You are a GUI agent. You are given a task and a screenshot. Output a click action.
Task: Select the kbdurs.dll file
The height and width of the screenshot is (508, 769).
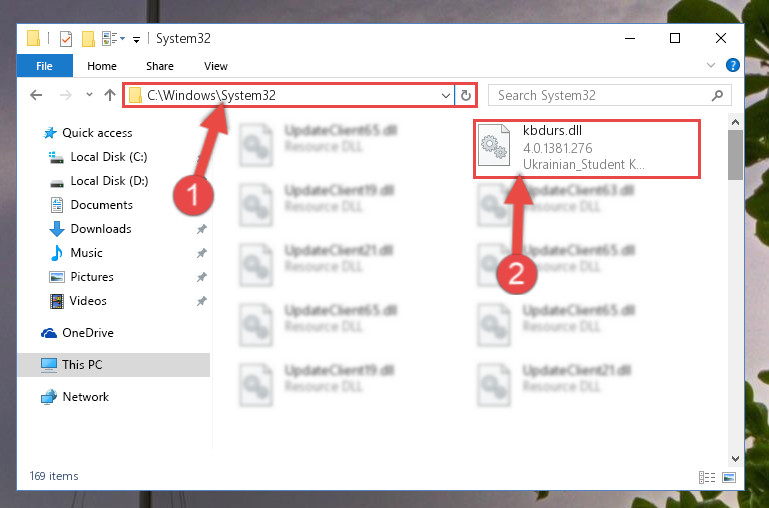click(587, 148)
